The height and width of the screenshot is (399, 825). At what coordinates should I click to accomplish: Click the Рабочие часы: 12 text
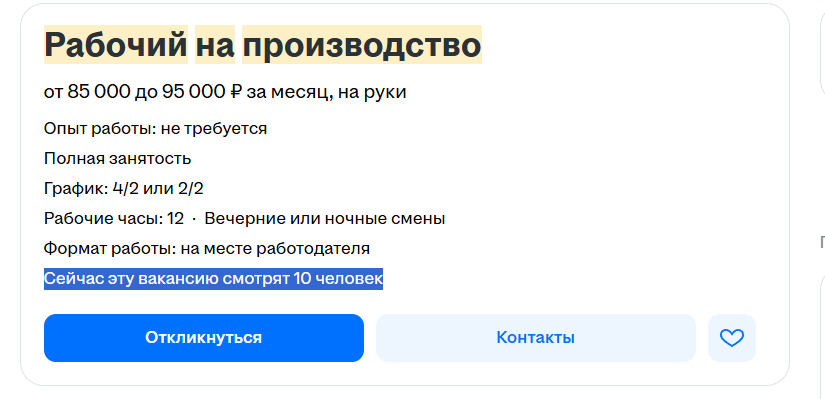point(114,218)
